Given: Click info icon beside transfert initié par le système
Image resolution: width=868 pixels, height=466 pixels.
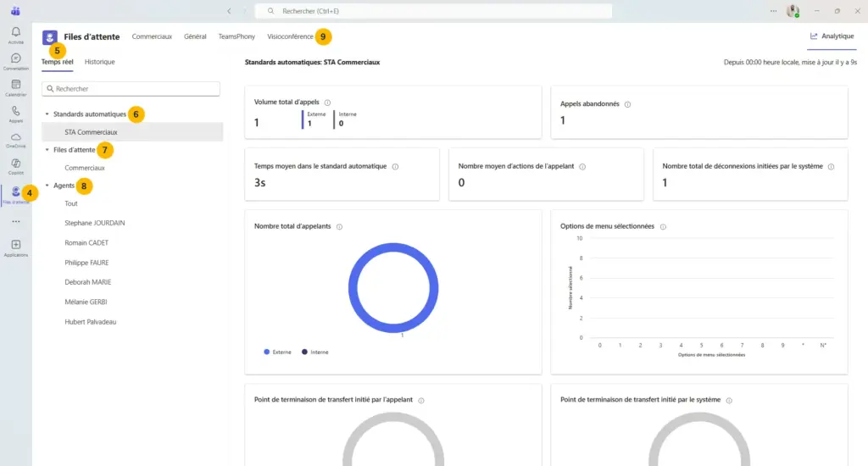Looking at the screenshot, I should 729,401.
